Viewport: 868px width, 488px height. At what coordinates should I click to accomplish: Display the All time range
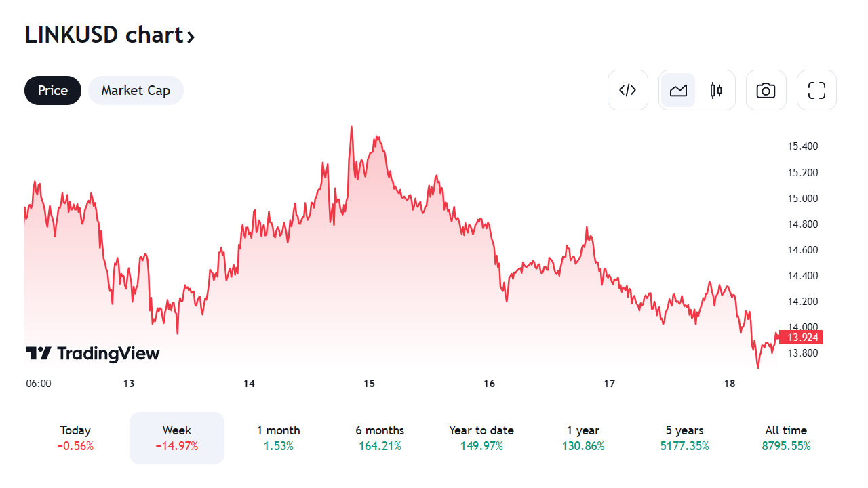pyautogui.click(x=786, y=438)
